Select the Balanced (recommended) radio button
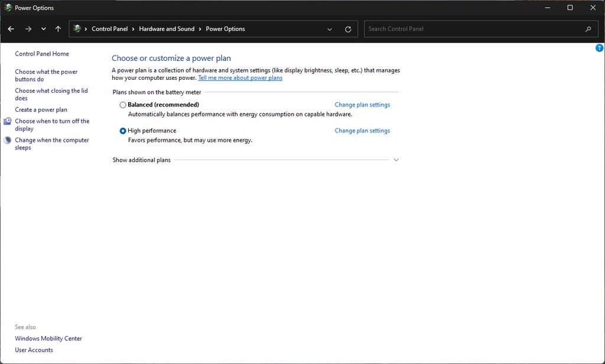Screen dimensions: 605x364 (123, 105)
